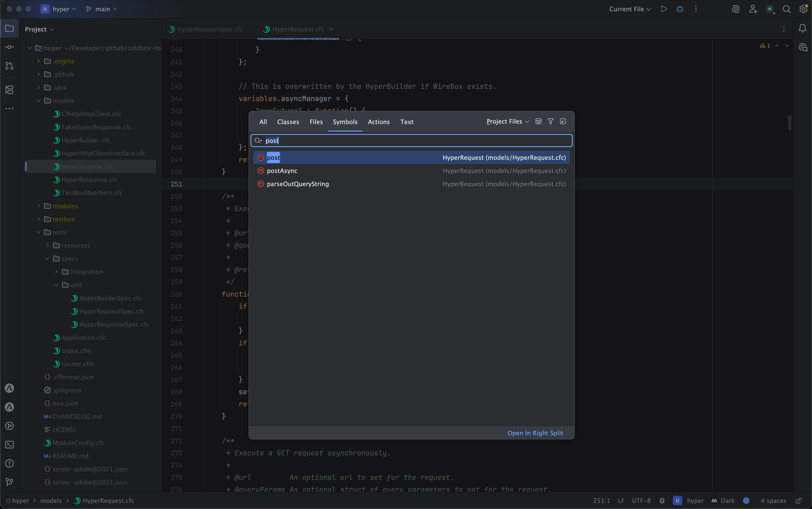
Task: Open the Problems tool window
Action: (x=9, y=464)
